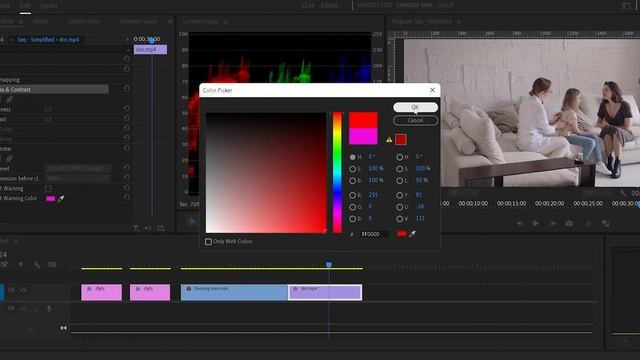Expand hidden panel tabs overflow chevron
This screenshot has width=640, height=360.
click(x=171, y=21)
